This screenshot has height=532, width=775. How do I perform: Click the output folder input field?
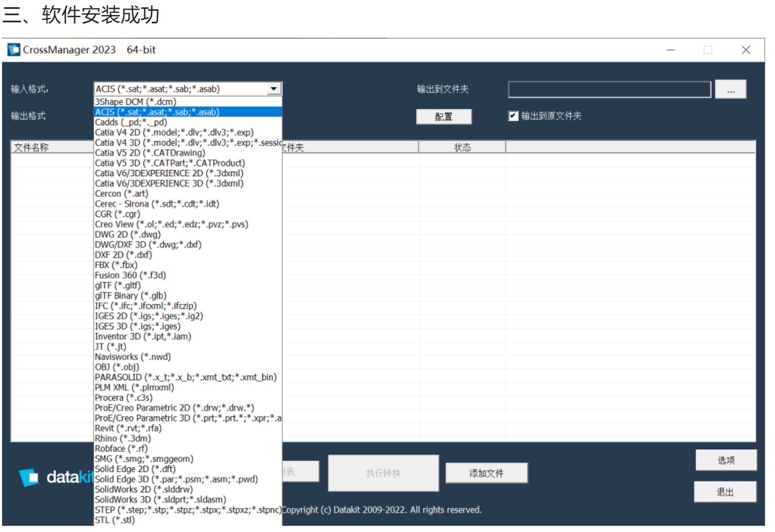609,89
